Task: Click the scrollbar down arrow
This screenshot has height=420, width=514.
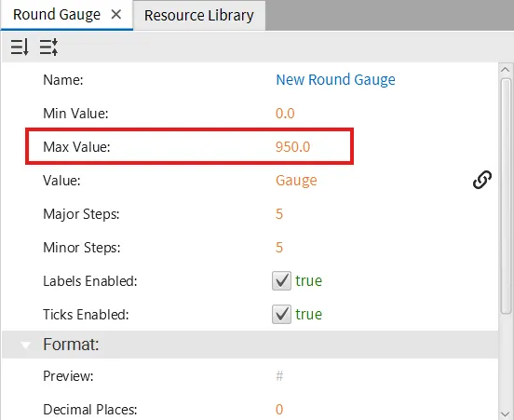Action: pyautogui.click(x=505, y=414)
